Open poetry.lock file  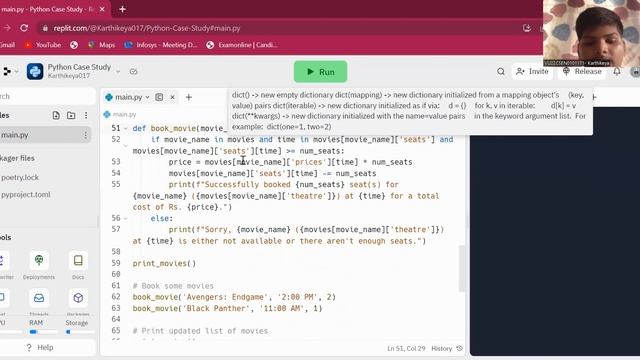pos(20,178)
